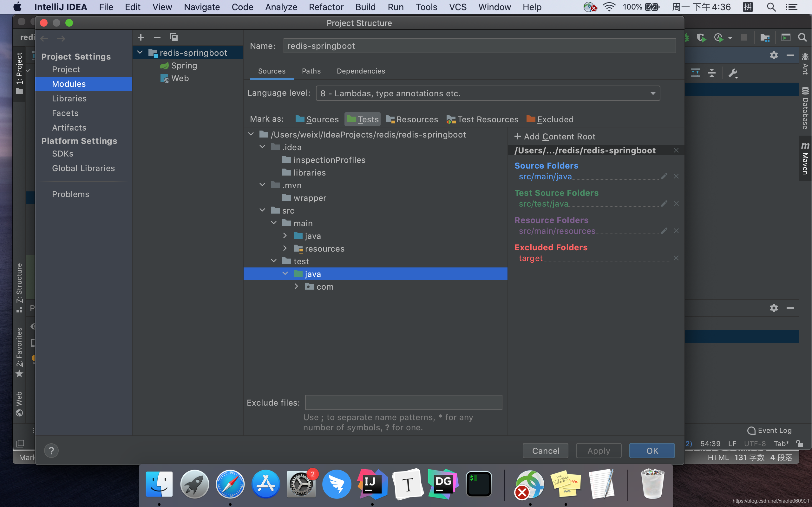
Task: Click the Excluded mark-as button
Action: [x=550, y=119]
